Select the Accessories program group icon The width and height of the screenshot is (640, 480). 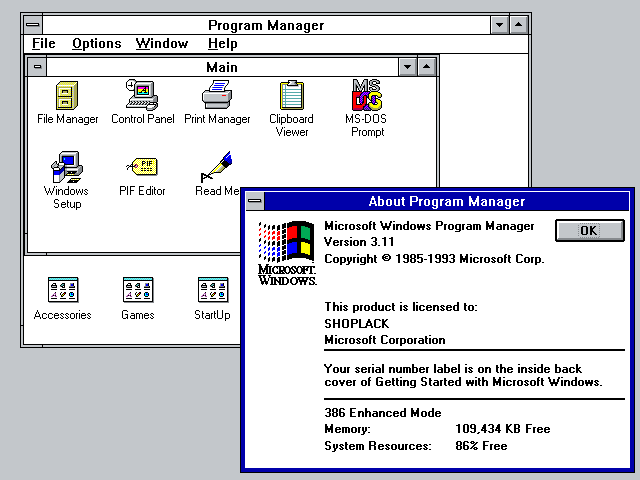pos(63,290)
